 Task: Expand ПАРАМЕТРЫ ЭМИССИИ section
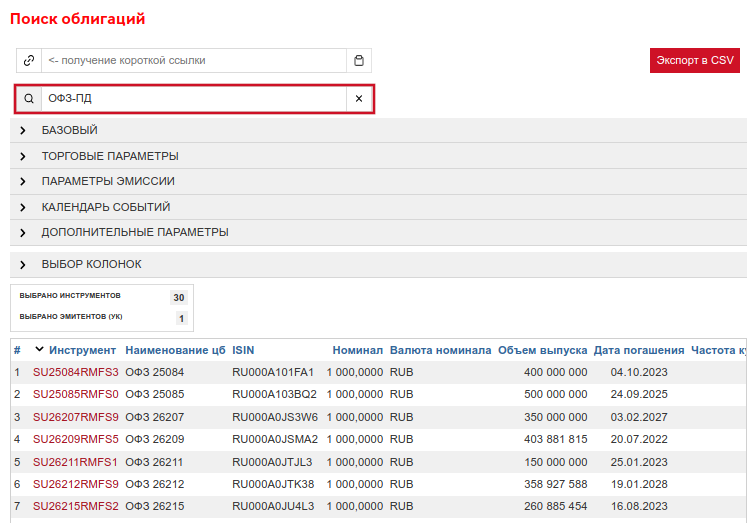[378, 182]
